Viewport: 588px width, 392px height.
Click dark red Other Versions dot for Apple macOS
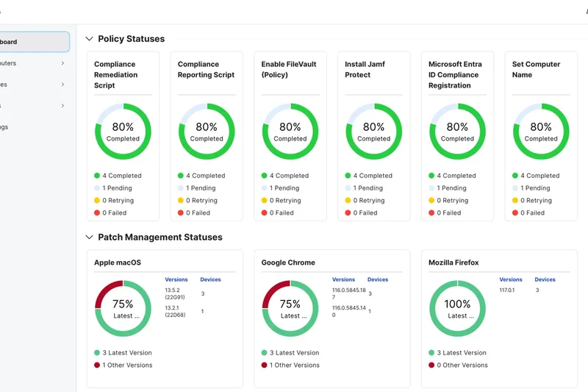pos(97,366)
